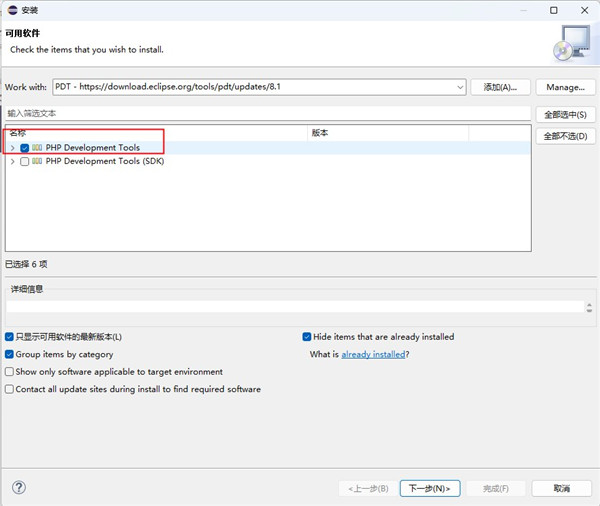The height and width of the screenshot is (506, 600).
Task: Select the PHP Development Tools row text
Action: [93, 148]
